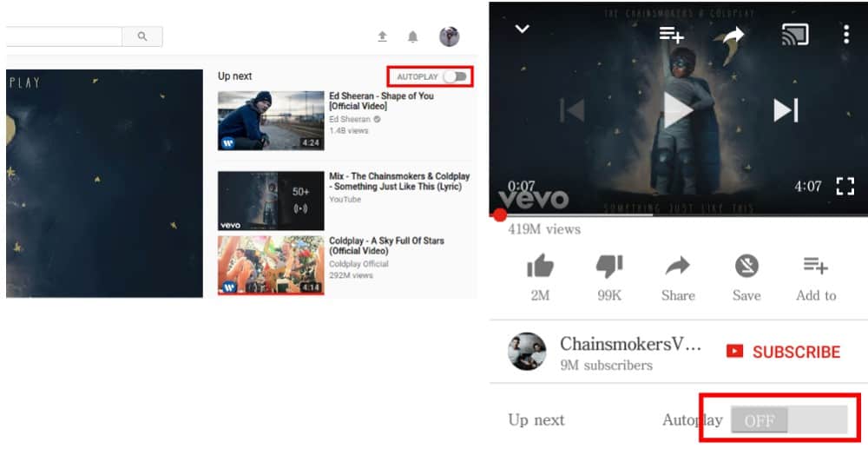868x455 pixels.
Task: Click the red SUBSCRIBE button
Action: click(x=784, y=352)
